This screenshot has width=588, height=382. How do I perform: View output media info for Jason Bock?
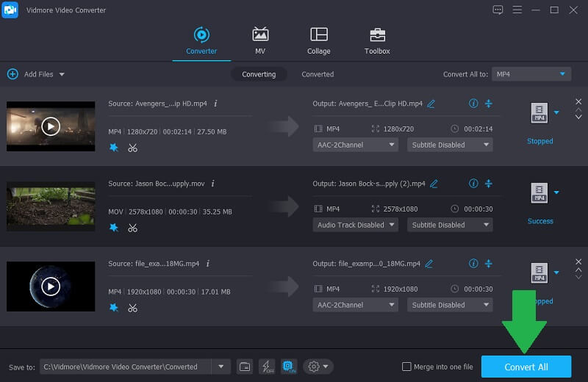[473, 184]
